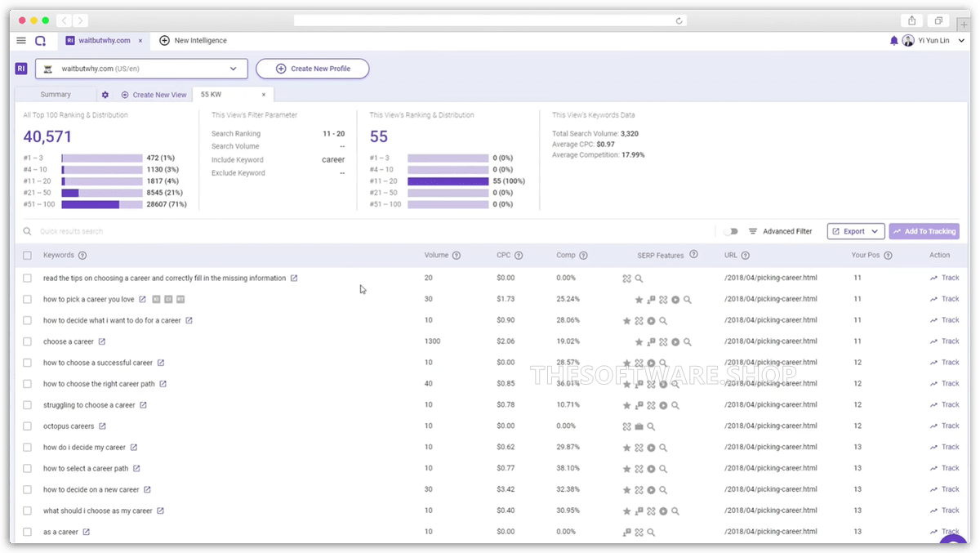Click Add To Tracking button
980x553 pixels.
[x=924, y=231]
